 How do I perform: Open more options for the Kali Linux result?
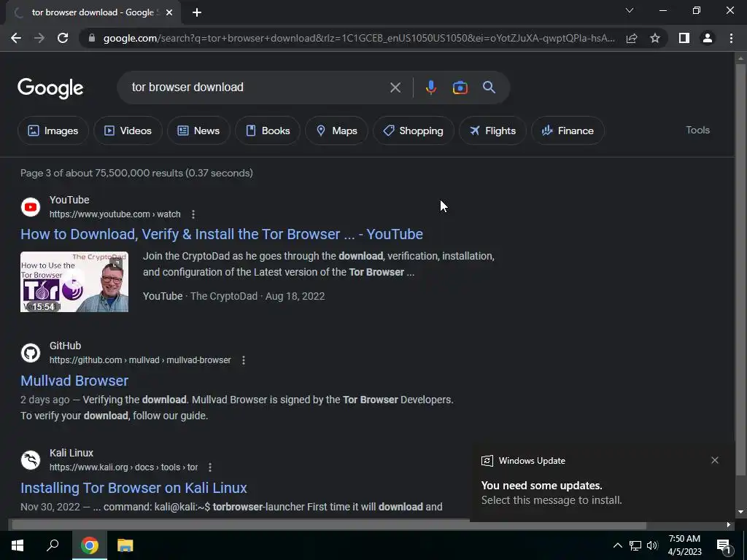210,467
